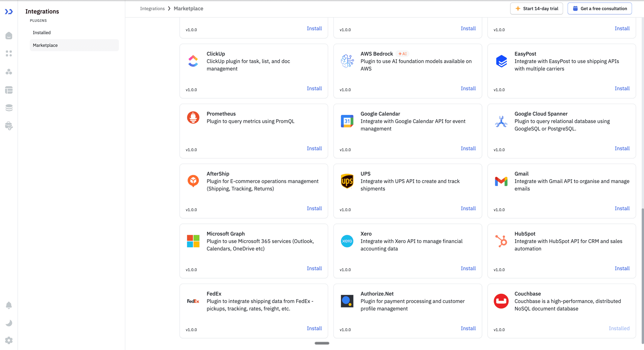Click the Prometheus flame logo
This screenshot has height=350, width=644.
click(193, 118)
